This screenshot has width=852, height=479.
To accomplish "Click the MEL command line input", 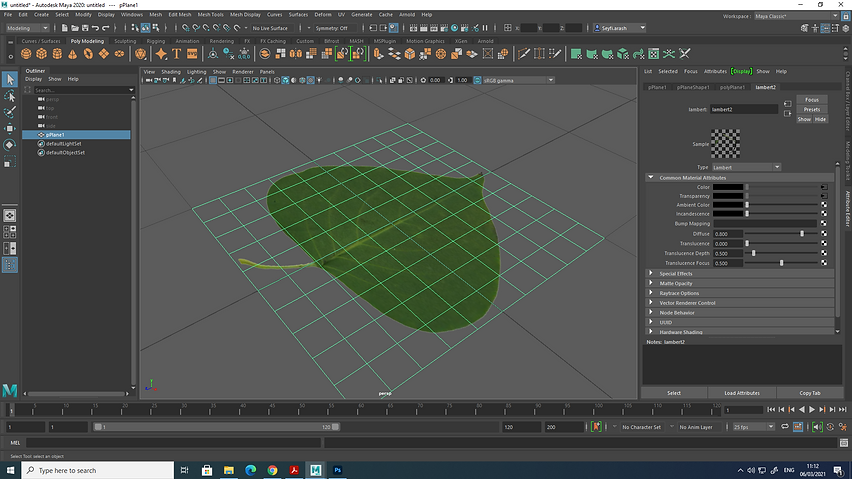I will [x=173, y=443].
